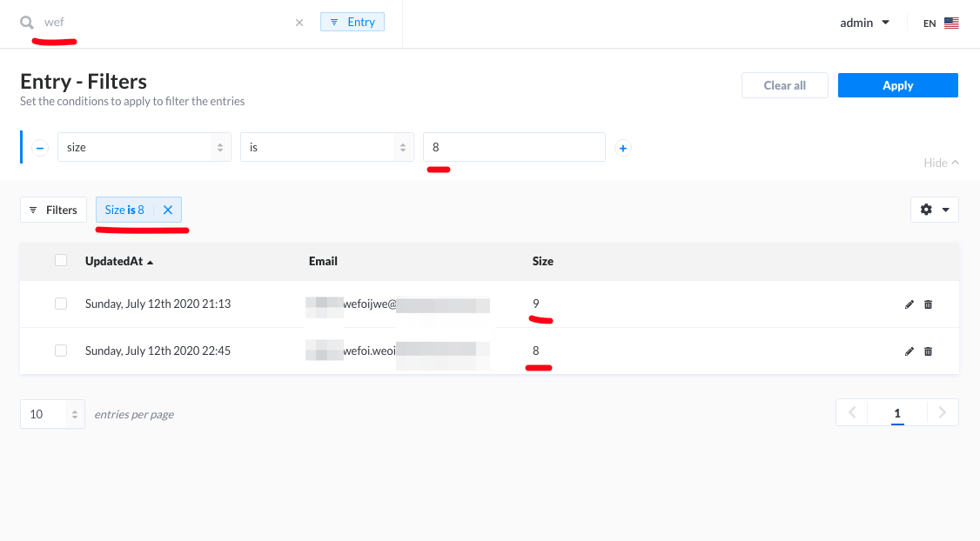980x541 pixels.
Task: Remove the filter condition using the minus icon
Action: coord(39,147)
